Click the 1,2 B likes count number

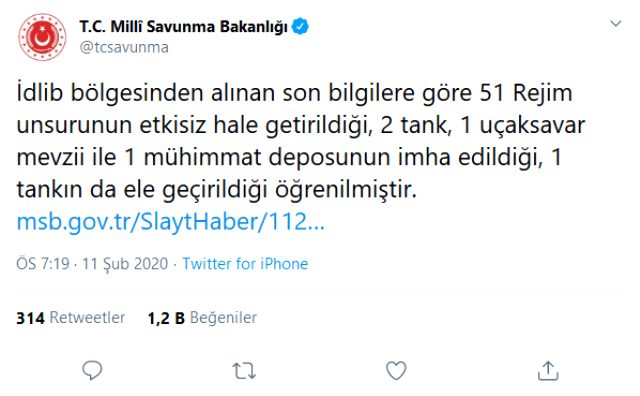click(x=166, y=318)
